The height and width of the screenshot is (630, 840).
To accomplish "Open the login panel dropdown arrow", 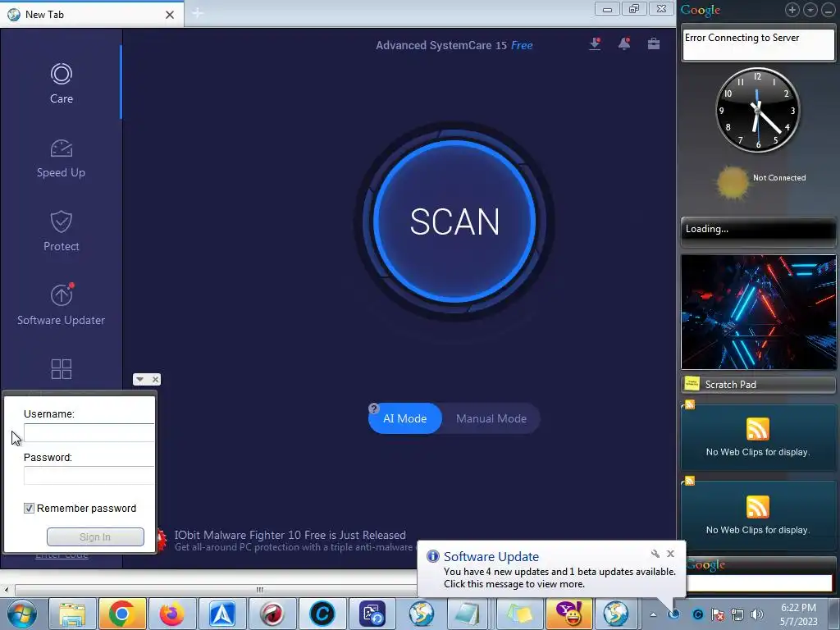I will point(139,379).
